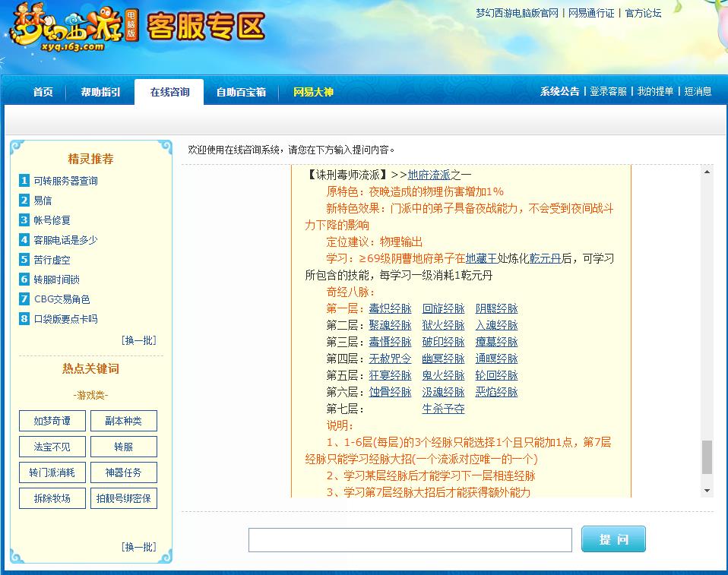Viewport: 728px width, 575px height.
Task: Click the 神器任务 keyword button
Action: (x=124, y=472)
